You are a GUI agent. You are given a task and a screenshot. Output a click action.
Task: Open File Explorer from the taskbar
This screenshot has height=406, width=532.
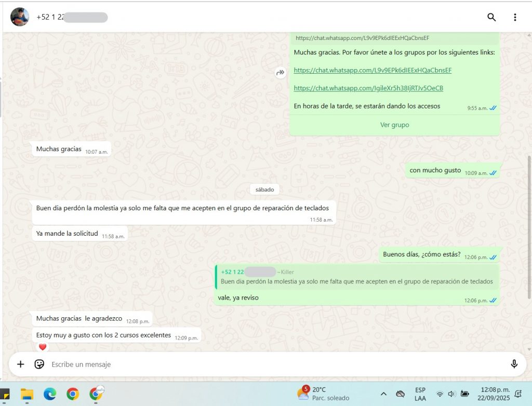pyautogui.click(x=27, y=394)
